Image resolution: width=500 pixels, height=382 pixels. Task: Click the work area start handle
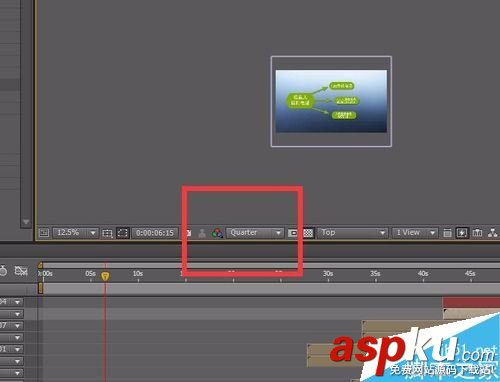[40, 288]
